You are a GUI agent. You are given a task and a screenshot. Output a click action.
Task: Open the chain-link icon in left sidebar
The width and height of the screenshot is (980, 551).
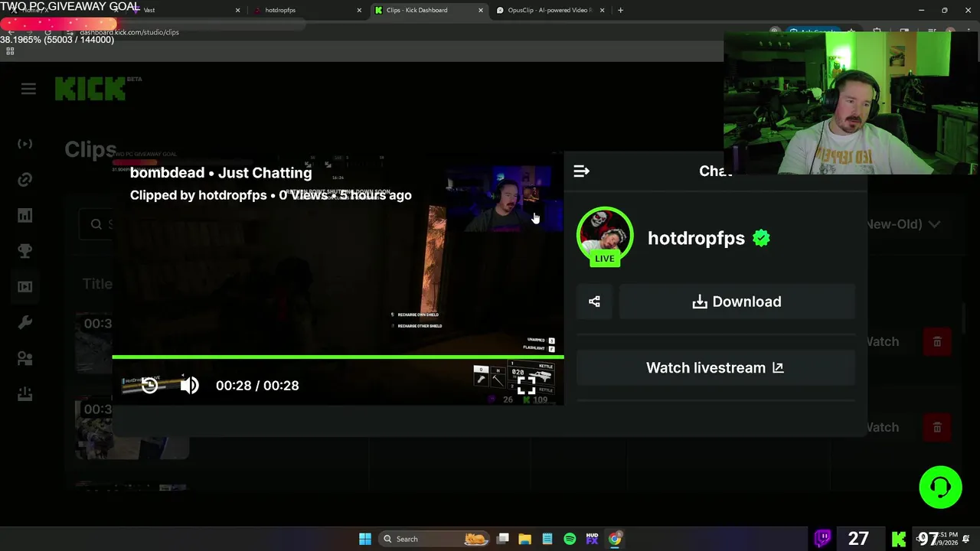(25, 180)
